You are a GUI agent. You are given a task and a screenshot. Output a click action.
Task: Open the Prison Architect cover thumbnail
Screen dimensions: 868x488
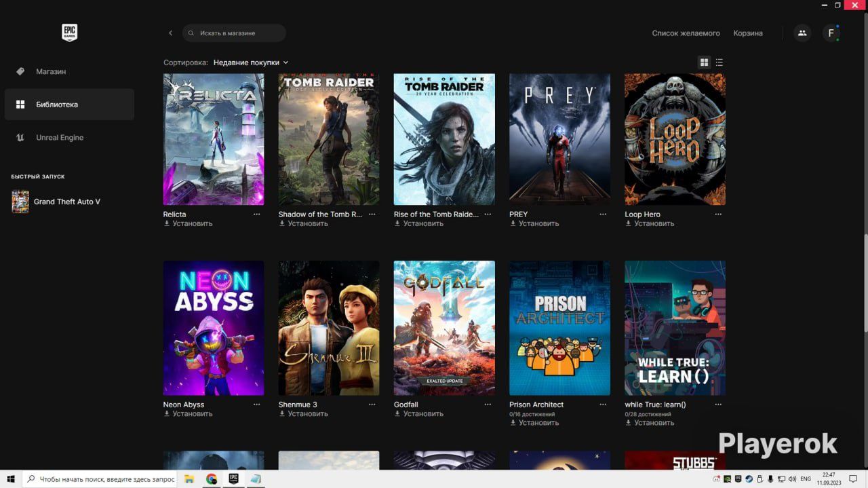(559, 328)
